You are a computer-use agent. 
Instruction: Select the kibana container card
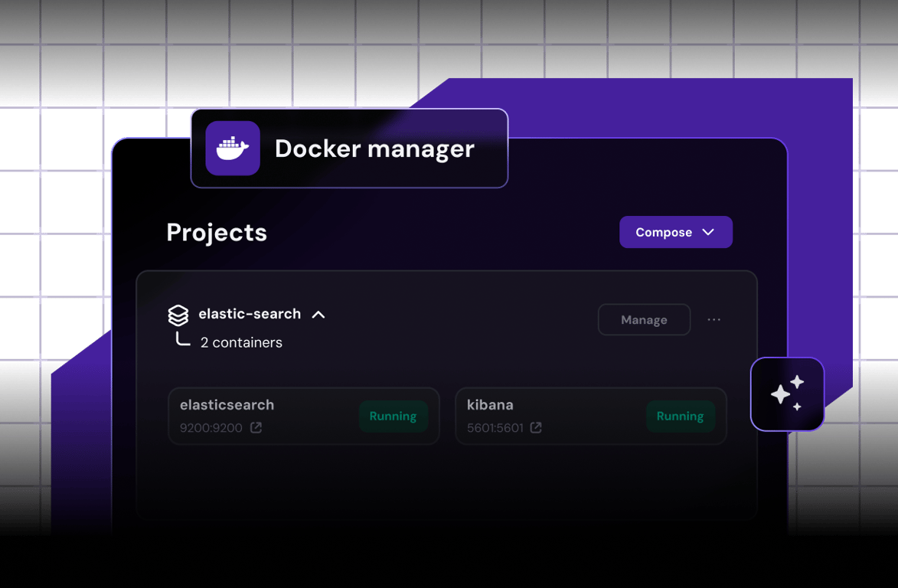point(591,416)
